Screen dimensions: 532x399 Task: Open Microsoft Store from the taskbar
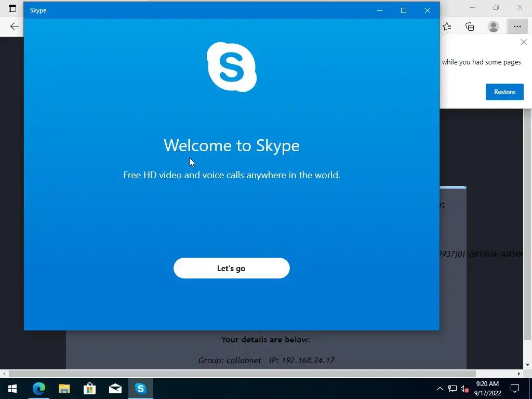(89, 389)
